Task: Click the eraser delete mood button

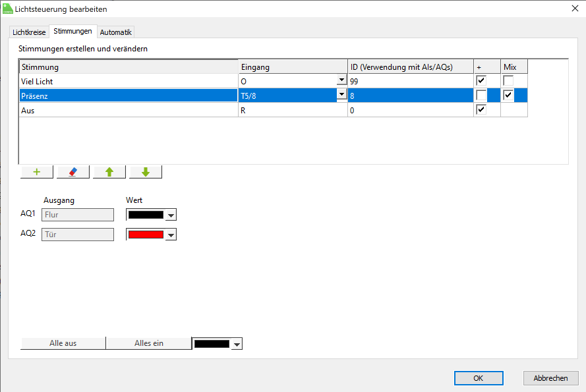Action: click(73, 172)
